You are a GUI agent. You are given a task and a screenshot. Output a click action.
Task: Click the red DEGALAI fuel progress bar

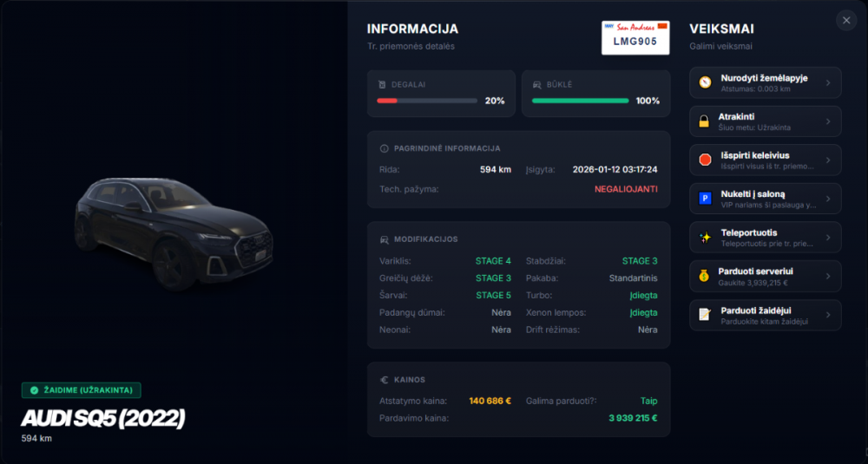(x=427, y=101)
